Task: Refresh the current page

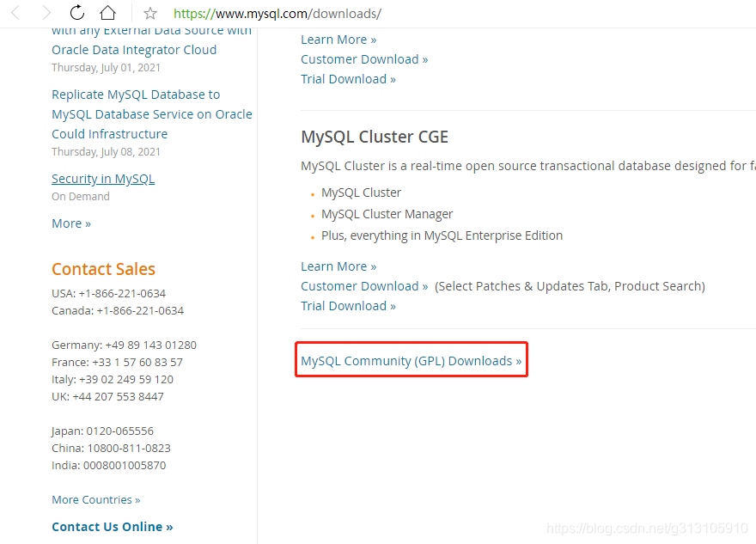Action: click(76, 13)
